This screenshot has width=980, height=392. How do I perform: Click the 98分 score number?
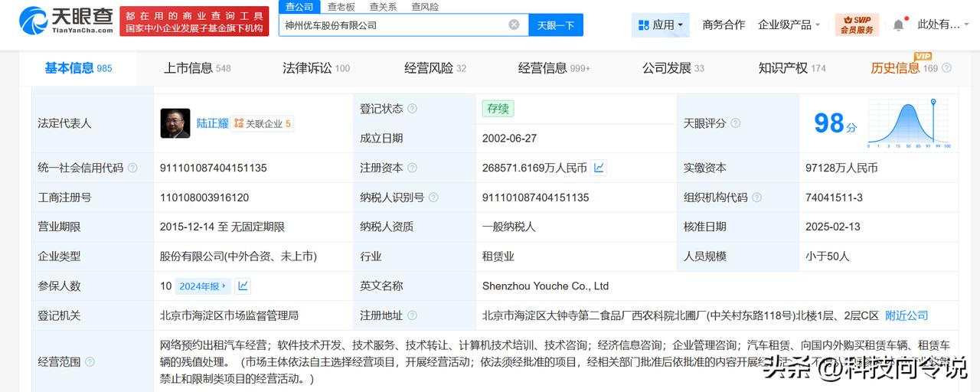[835, 122]
